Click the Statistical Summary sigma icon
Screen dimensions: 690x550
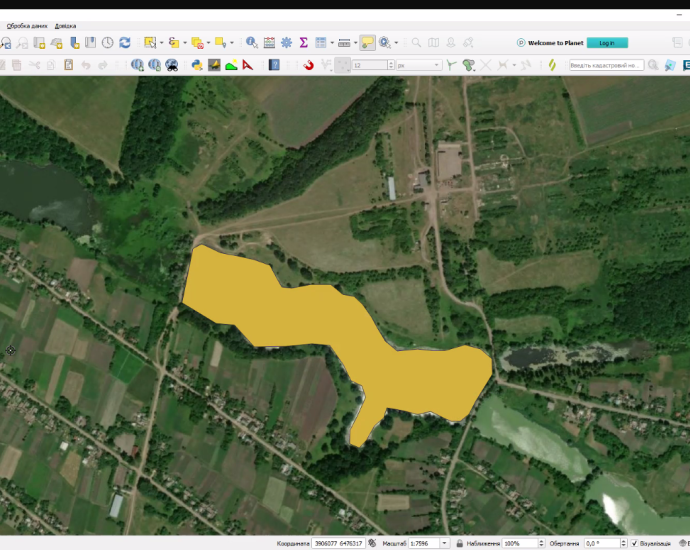[303, 43]
